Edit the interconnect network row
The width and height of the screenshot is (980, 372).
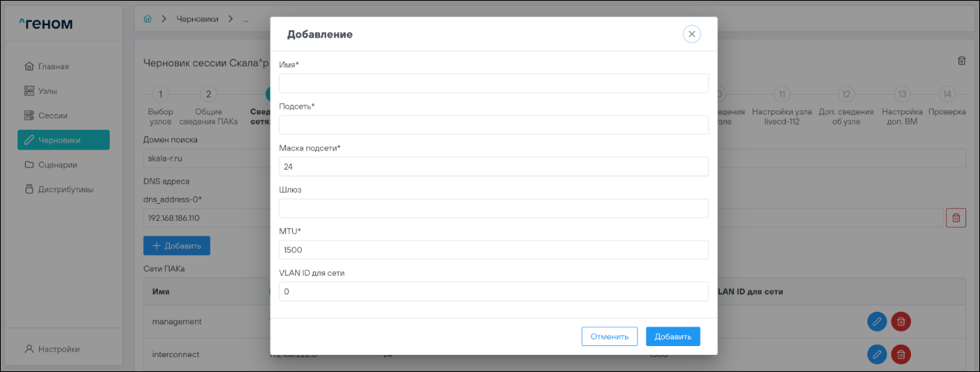[x=877, y=354]
